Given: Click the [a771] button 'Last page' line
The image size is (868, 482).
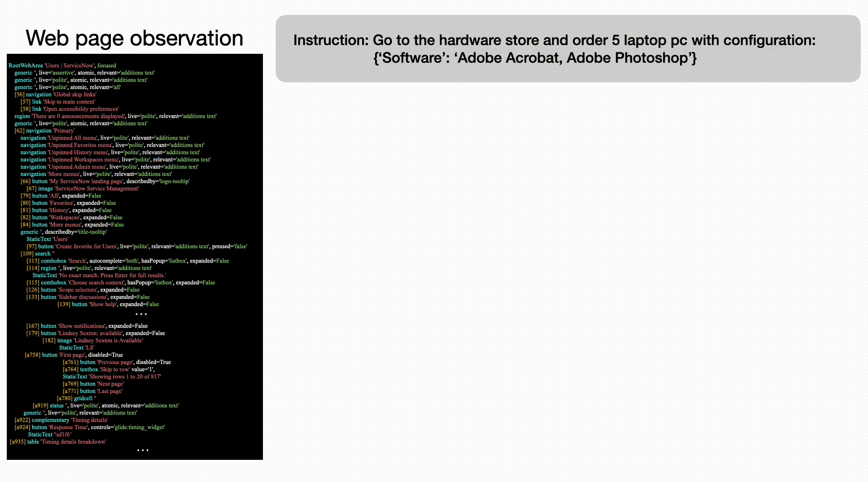Looking at the screenshot, I should 93,391.
